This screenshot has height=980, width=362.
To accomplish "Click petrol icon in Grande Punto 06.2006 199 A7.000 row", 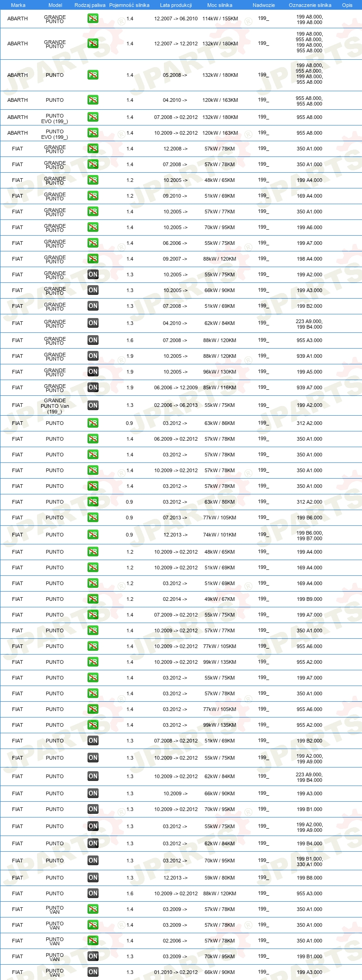I will (x=93, y=243).
